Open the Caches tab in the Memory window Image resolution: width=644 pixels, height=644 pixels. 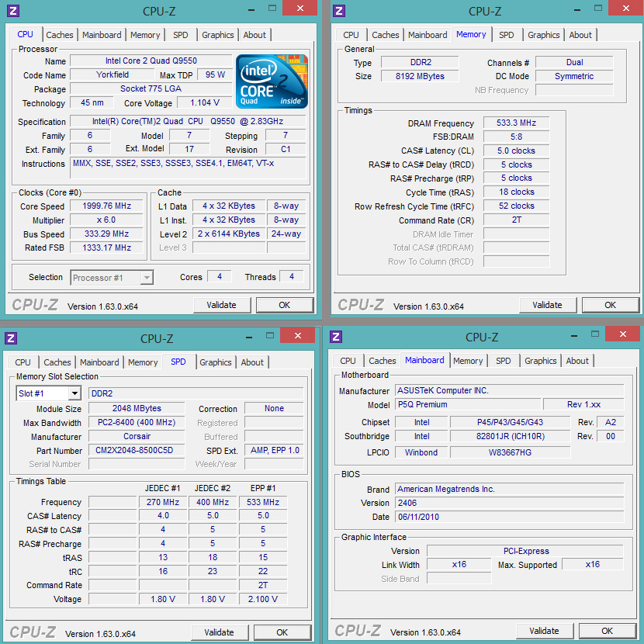click(386, 35)
